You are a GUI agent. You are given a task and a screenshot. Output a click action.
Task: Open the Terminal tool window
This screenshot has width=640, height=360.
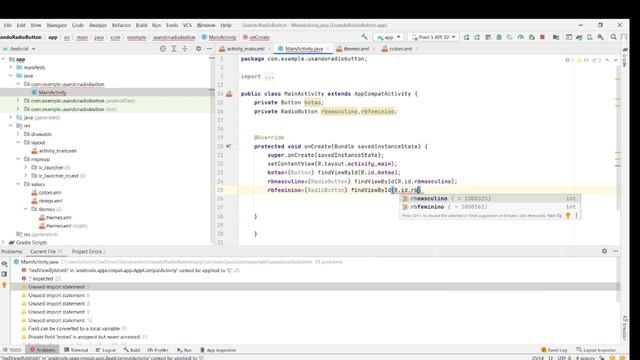[76, 350]
